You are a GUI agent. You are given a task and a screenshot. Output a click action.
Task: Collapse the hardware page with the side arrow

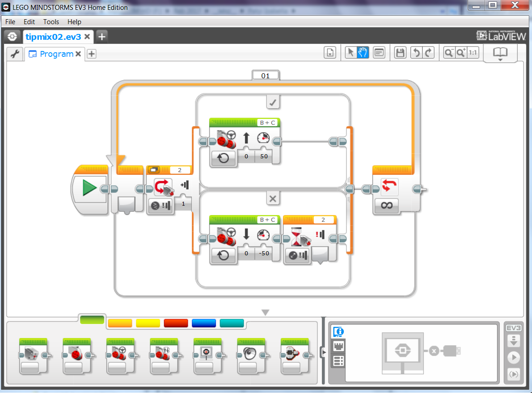[x=324, y=352]
